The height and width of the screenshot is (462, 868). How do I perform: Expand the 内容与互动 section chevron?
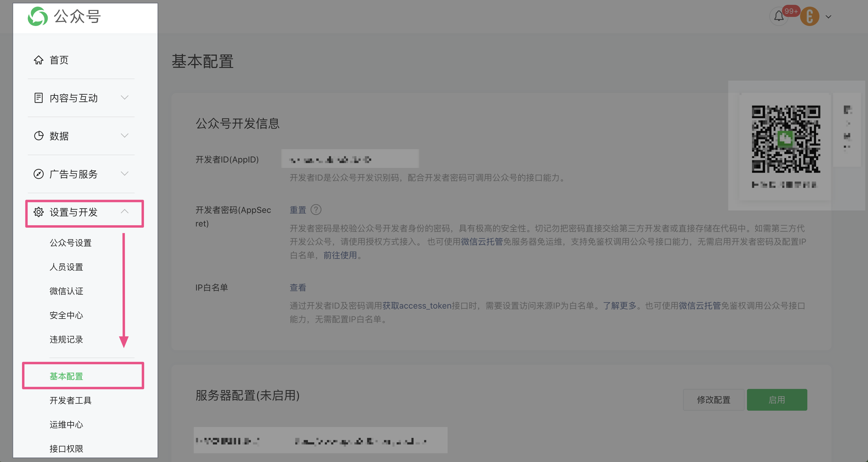[124, 98]
